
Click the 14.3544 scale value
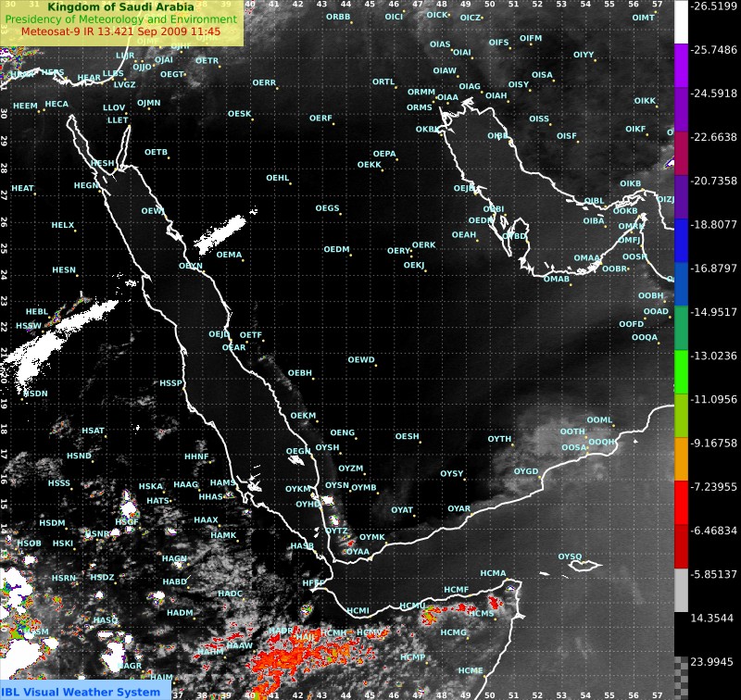pyautogui.click(x=711, y=619)
